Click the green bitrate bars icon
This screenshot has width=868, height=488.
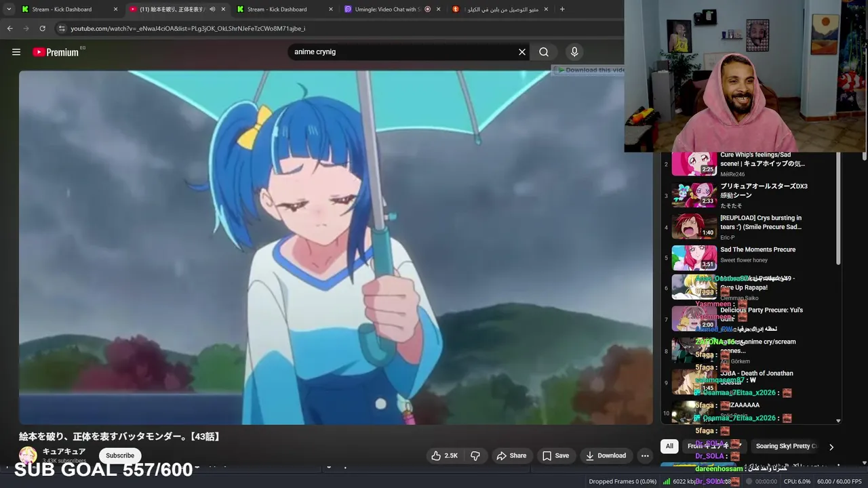667,481
